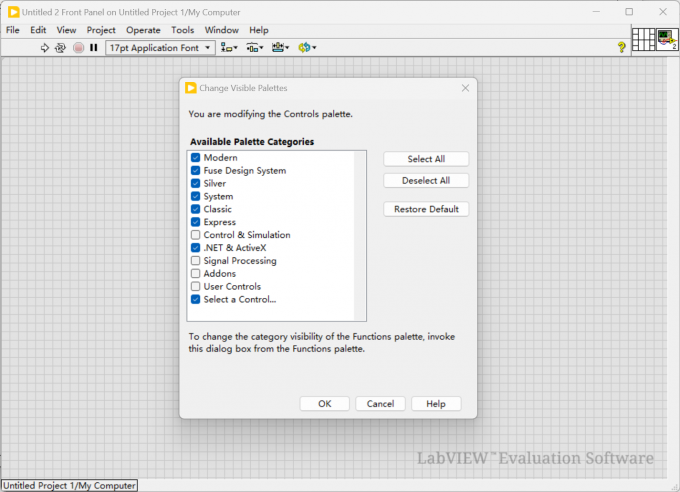Click the connector pane grid icon
Viewport: 680px width, 492px height.
(643, 40)
